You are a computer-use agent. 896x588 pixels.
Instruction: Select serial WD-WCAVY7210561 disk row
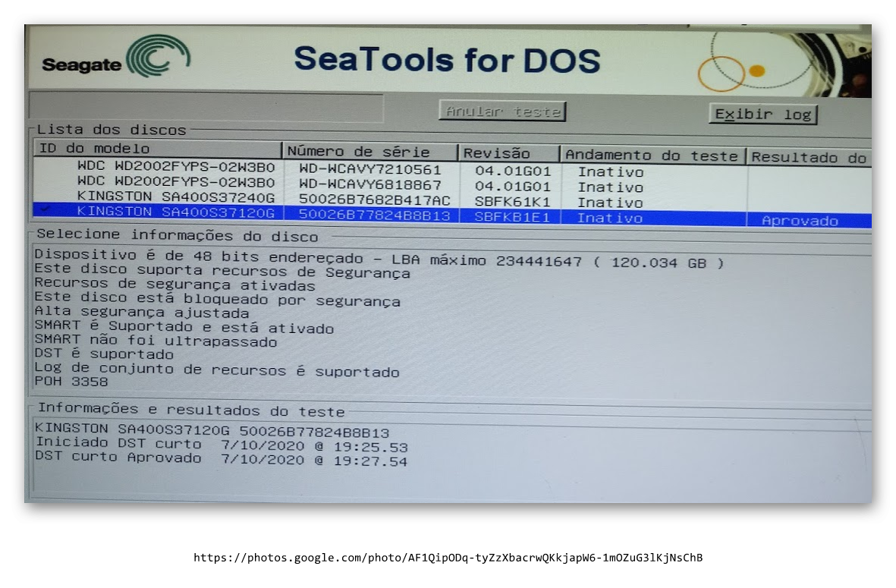(452, 169)
